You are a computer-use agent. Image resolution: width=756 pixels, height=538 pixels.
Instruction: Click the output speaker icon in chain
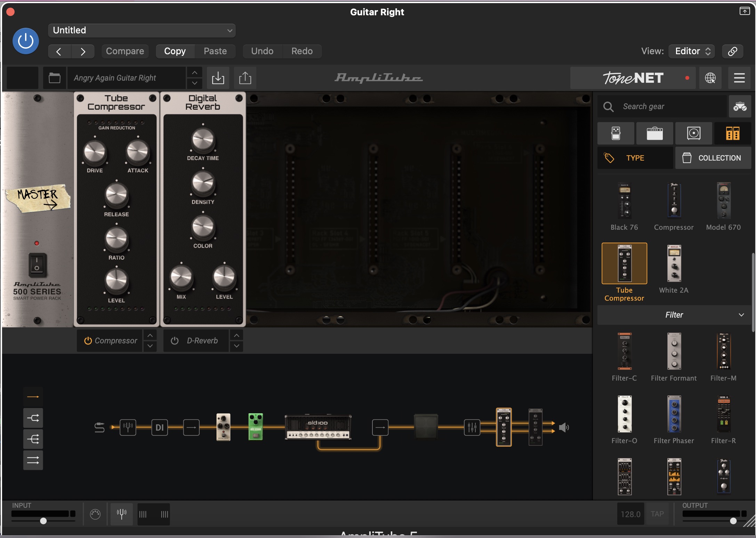pos(564,427)
